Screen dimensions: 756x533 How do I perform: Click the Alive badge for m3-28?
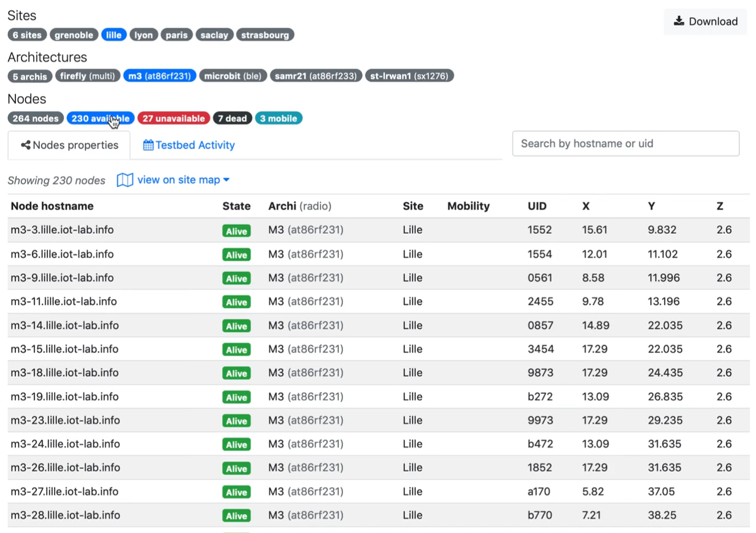[236, 516]
